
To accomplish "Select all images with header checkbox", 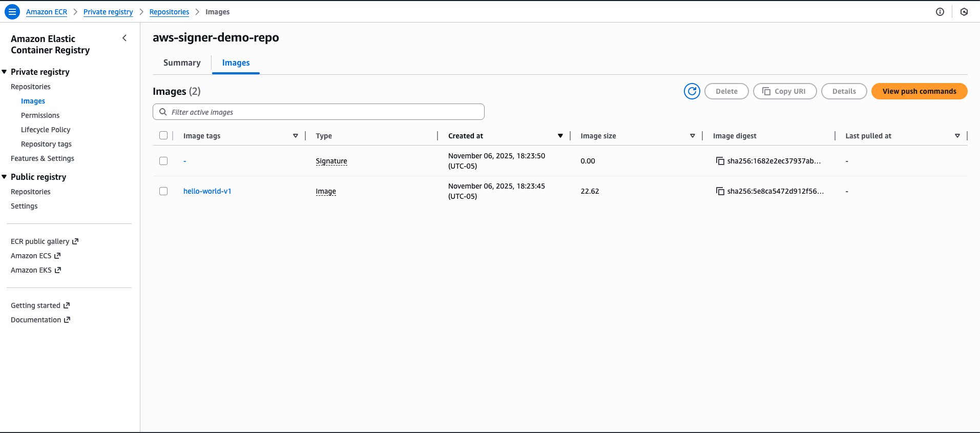I will pos(163,135).
